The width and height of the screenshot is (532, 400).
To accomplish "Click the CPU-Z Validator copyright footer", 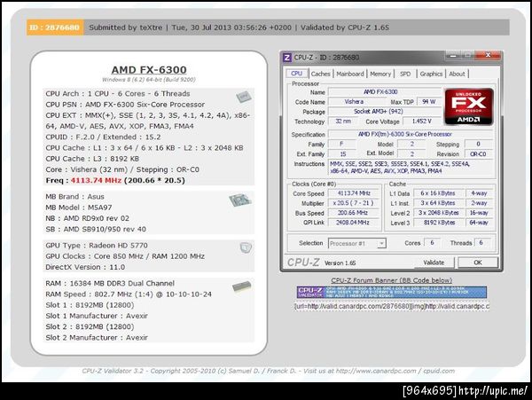I will point(268,371).
